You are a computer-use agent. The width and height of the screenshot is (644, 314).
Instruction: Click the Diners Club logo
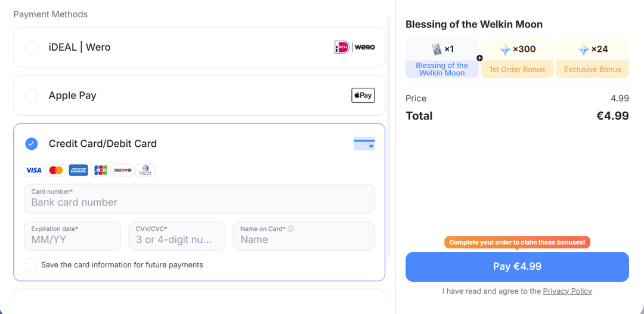coord(145,170)
